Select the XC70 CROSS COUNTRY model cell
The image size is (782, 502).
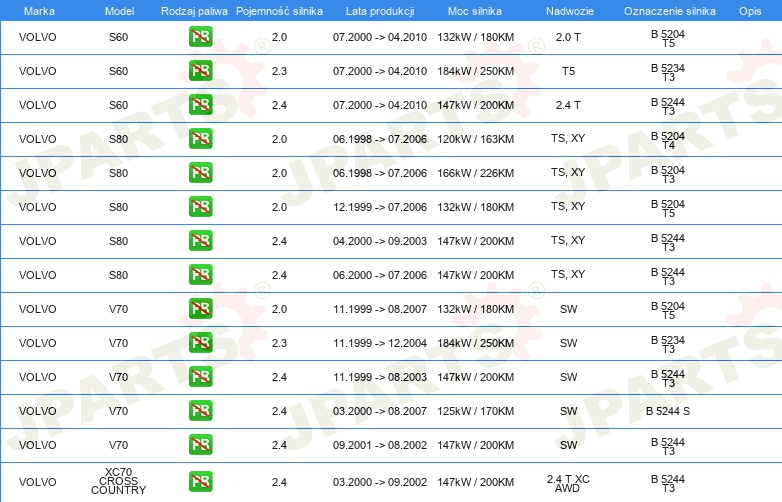point(119,481)
